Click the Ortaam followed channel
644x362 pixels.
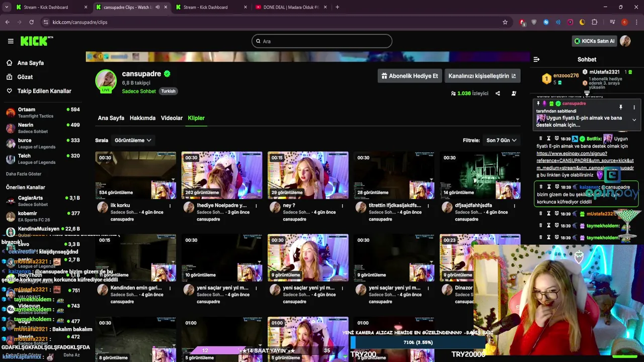pyautogui.click(x=43, y=113)
